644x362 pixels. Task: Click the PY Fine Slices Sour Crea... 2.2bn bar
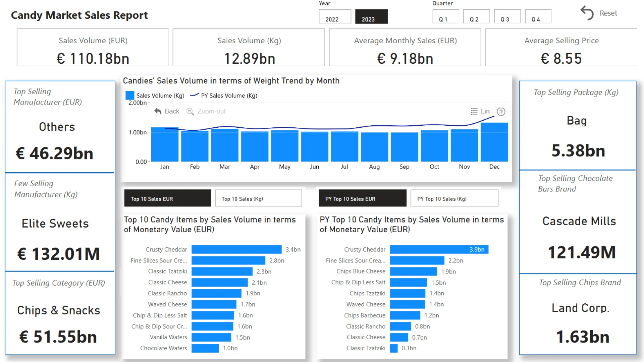coord(417,260)
